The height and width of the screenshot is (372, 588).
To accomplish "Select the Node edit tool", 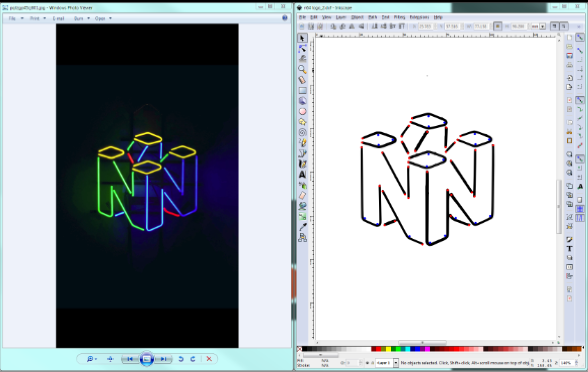I will click(x=303, y=48).
